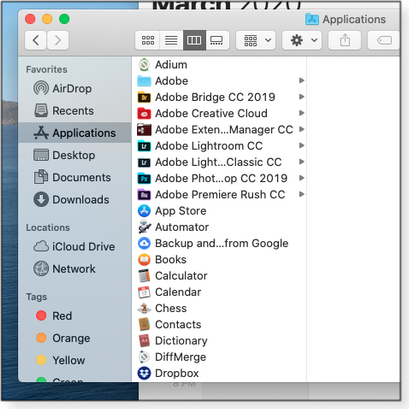Screen dimensions: 409x409
Task: Click the green zoom window button
Action: point(64,19)
